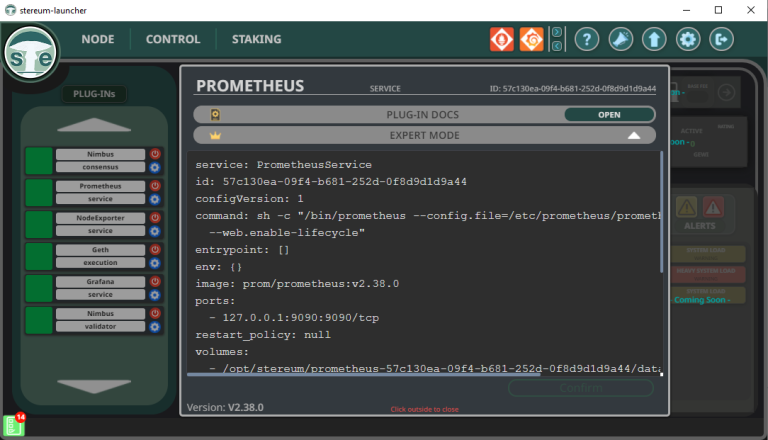Click the Confirm button
The image size is (768, 440).
coord(581,388)
